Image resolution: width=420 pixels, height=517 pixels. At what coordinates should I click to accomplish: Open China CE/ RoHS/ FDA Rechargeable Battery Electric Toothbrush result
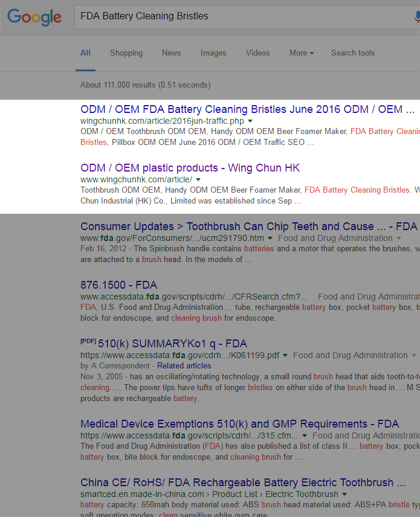coord(243,483)
